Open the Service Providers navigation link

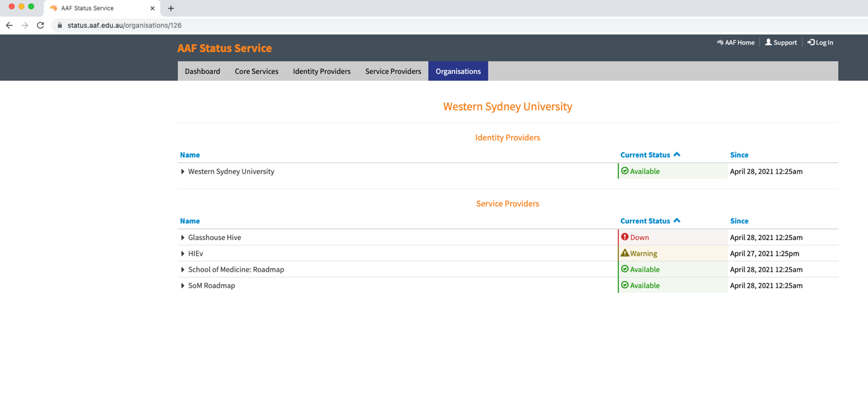click(393, 71)
